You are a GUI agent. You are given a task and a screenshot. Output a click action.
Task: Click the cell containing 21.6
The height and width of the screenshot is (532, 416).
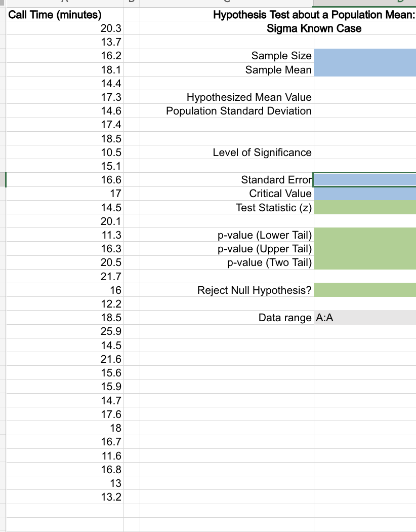(65, 359)
